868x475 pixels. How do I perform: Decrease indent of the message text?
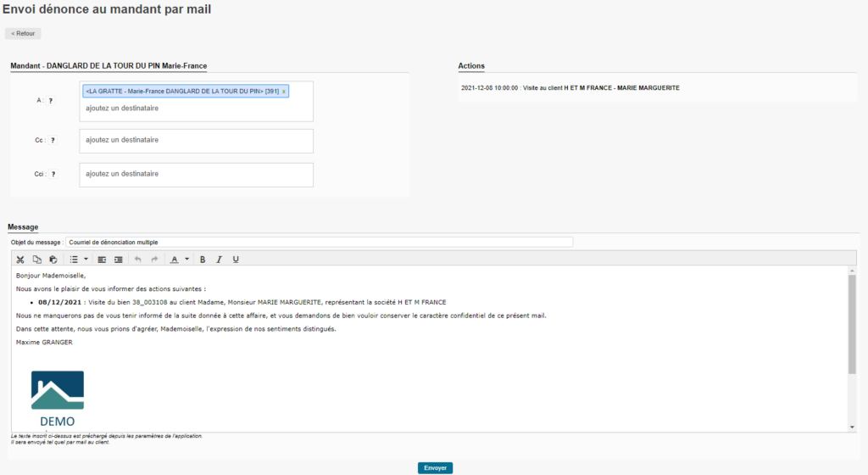click(x=102, y=260)
